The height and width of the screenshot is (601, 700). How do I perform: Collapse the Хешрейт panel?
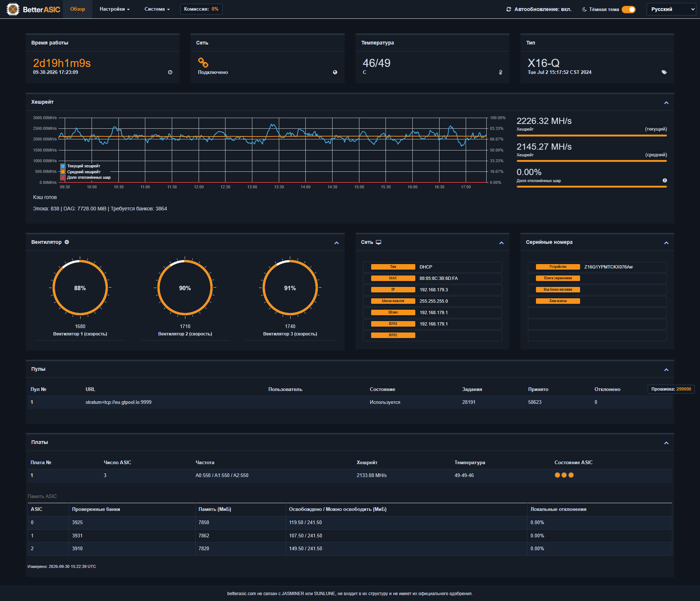coord(666,103)
